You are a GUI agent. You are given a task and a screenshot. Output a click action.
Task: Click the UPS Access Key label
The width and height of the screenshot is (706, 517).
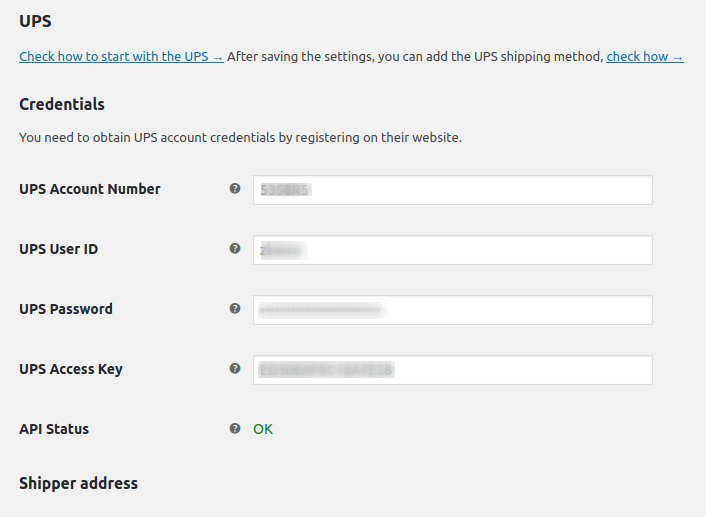click(71, 369)
